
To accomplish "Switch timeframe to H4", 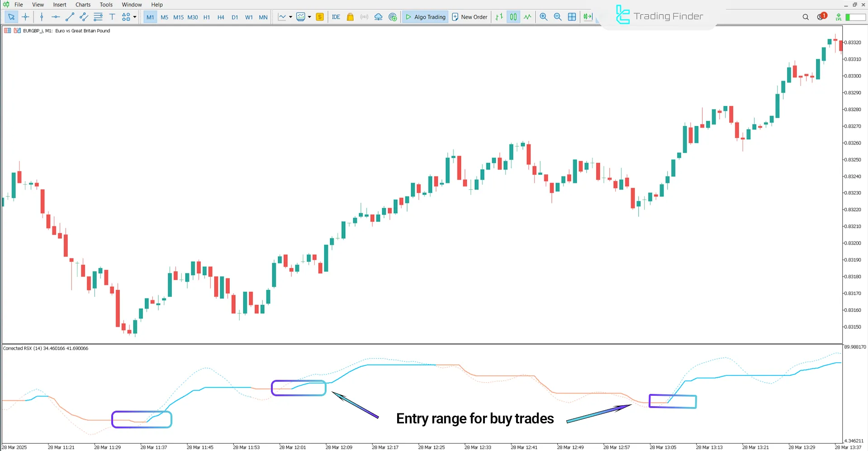I will click(x=221, y=17).
